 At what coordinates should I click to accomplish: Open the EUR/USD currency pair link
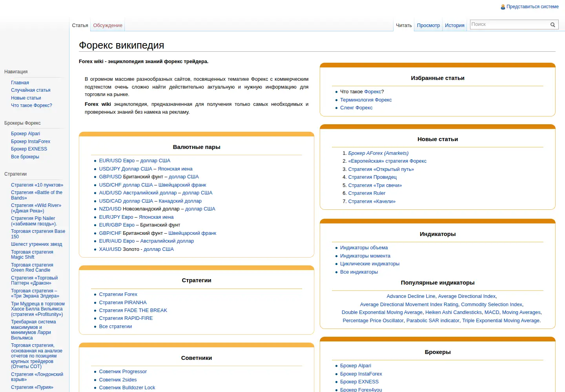(x=110, y=161)
